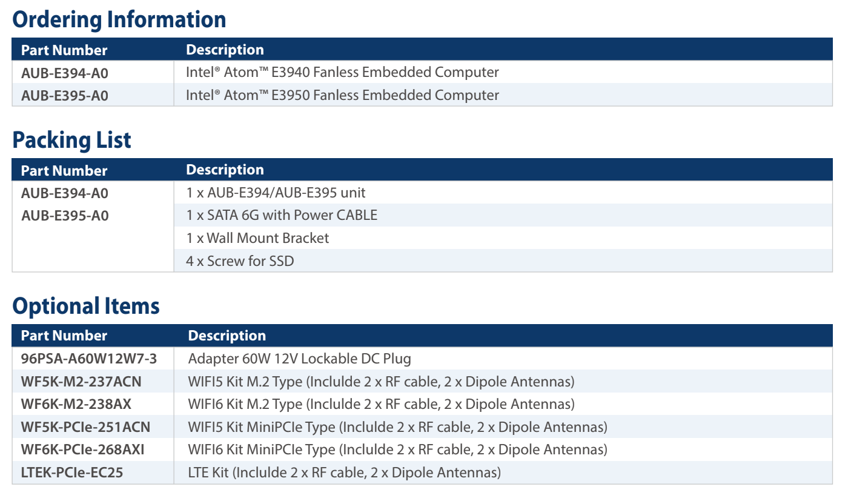Click the Optional Items heading
The width and height of the screenshot is (848, 504).
86,306
